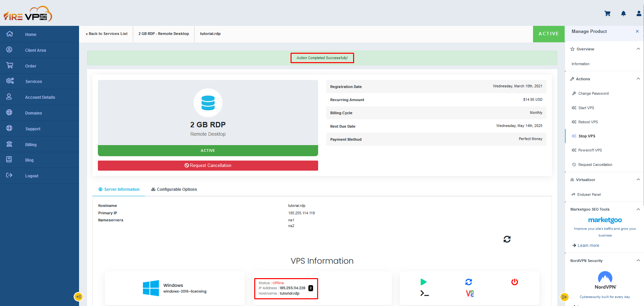Click the ACTIVE status badge in breadcrumb bar

pos(549,34)
